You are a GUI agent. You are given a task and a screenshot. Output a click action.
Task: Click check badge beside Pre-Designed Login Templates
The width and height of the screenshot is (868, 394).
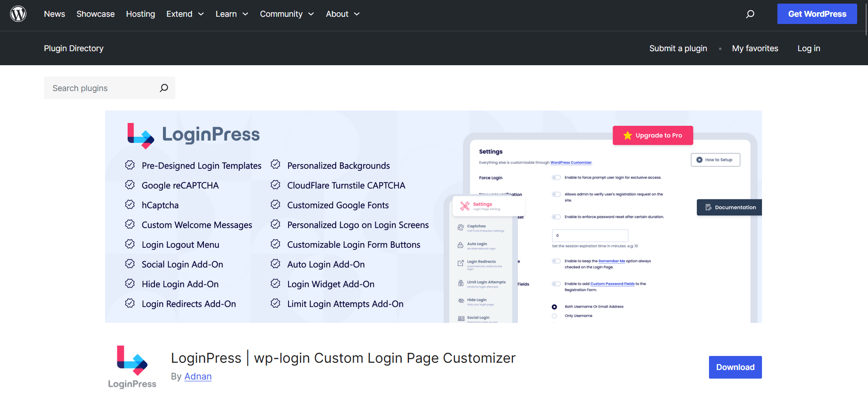(x=130, y=165)
